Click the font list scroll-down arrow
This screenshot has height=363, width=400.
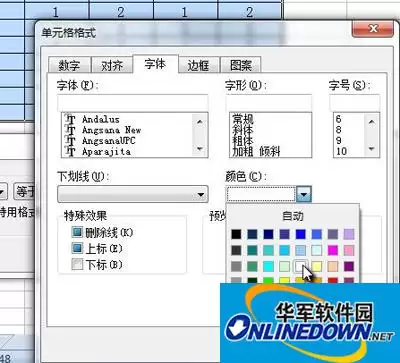pyautogui.click(x=200, y=149)
